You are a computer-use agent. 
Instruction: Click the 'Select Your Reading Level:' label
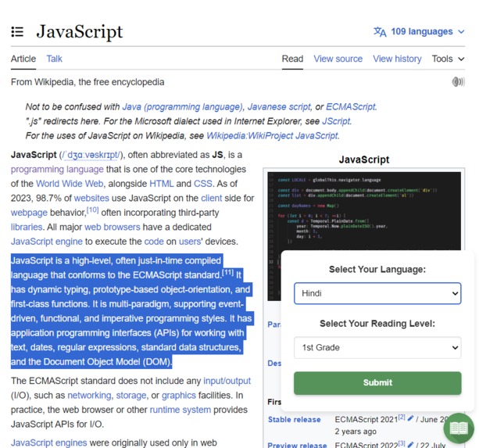tap(377, 324)
